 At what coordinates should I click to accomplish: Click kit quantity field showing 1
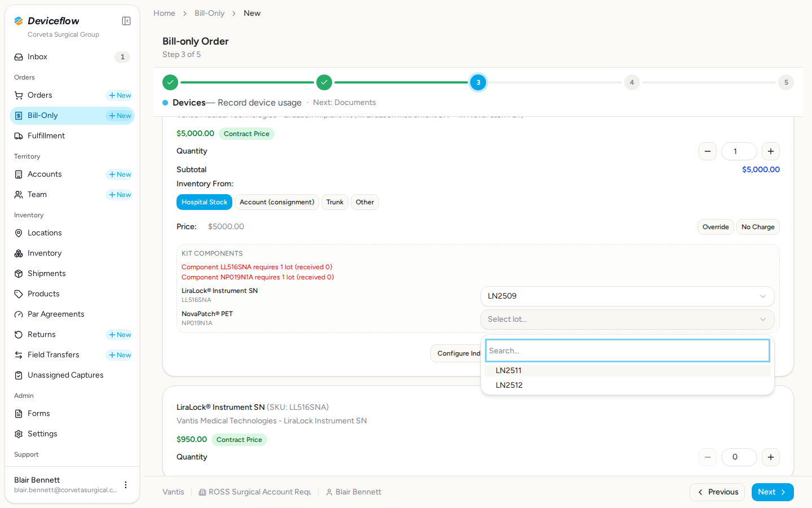click(x=739, y=151)
